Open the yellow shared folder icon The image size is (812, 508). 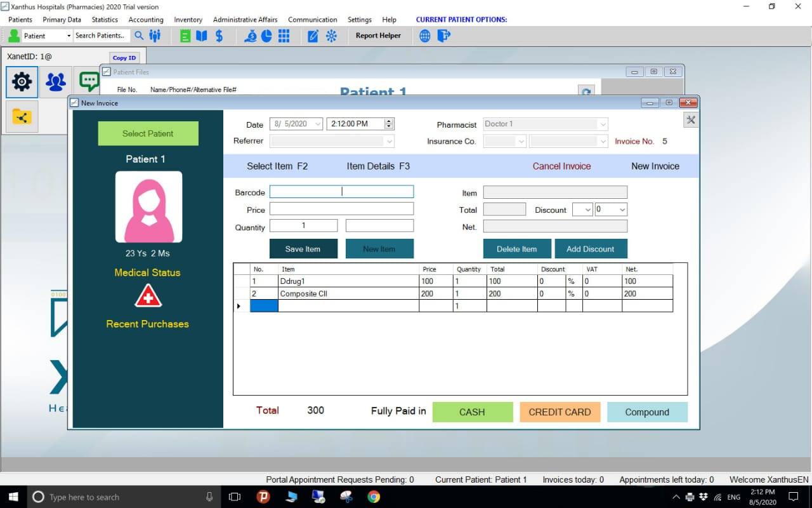22,117
